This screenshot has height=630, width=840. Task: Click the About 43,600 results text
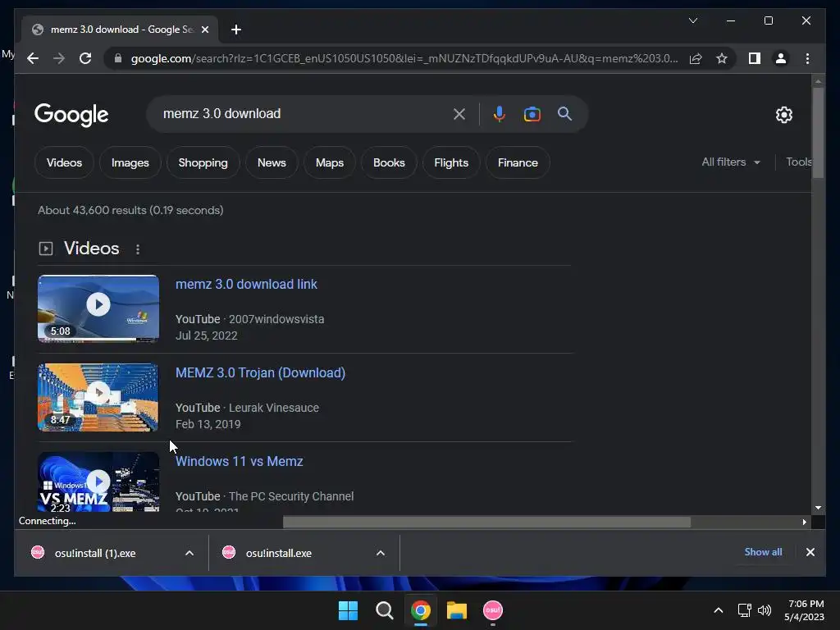tap(130, 210)
